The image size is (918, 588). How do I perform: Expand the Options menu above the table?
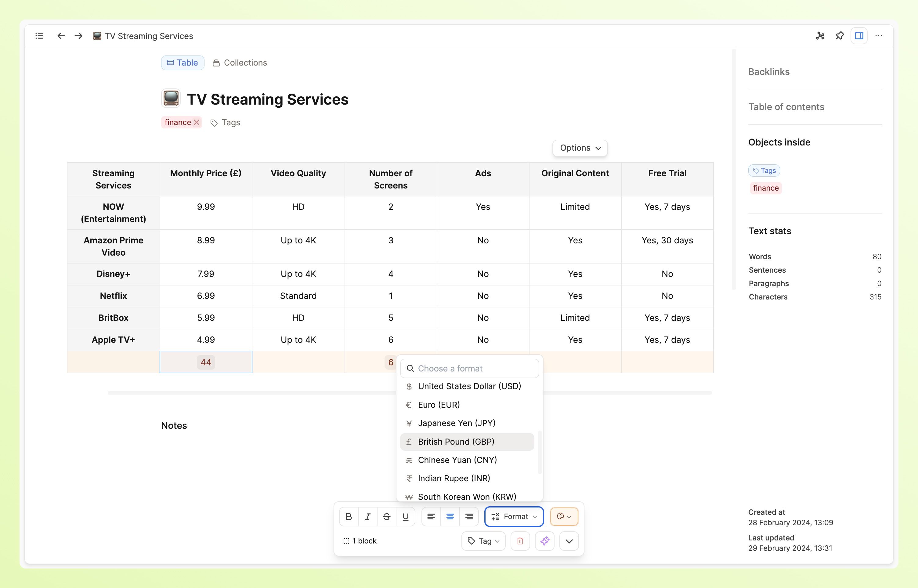point(579,148)
